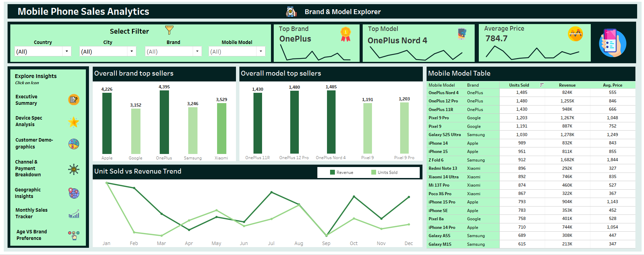This screenshot has width=644, height=255.
Task: Select the OnePlus 12 Pro table row
Action: tap(531, 101)
